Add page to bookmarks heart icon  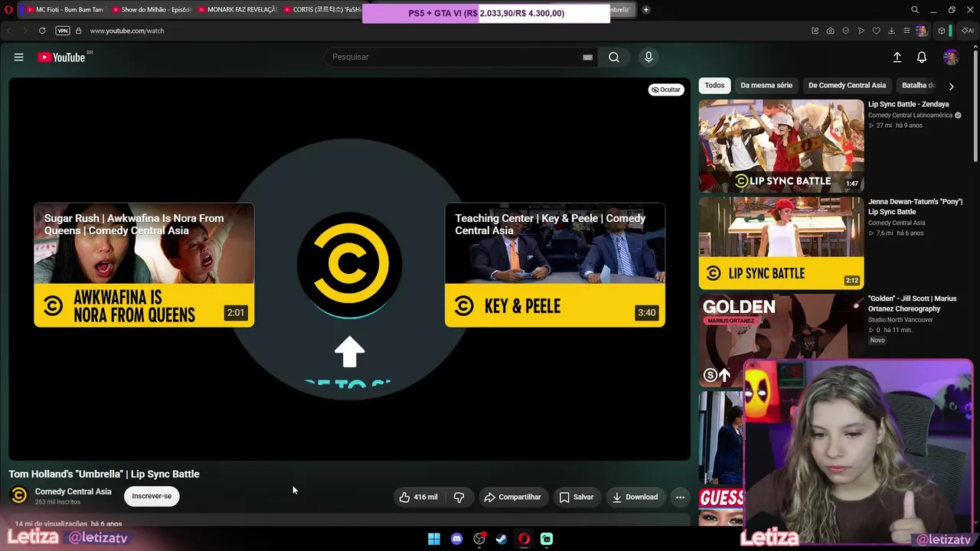point(877,31)
